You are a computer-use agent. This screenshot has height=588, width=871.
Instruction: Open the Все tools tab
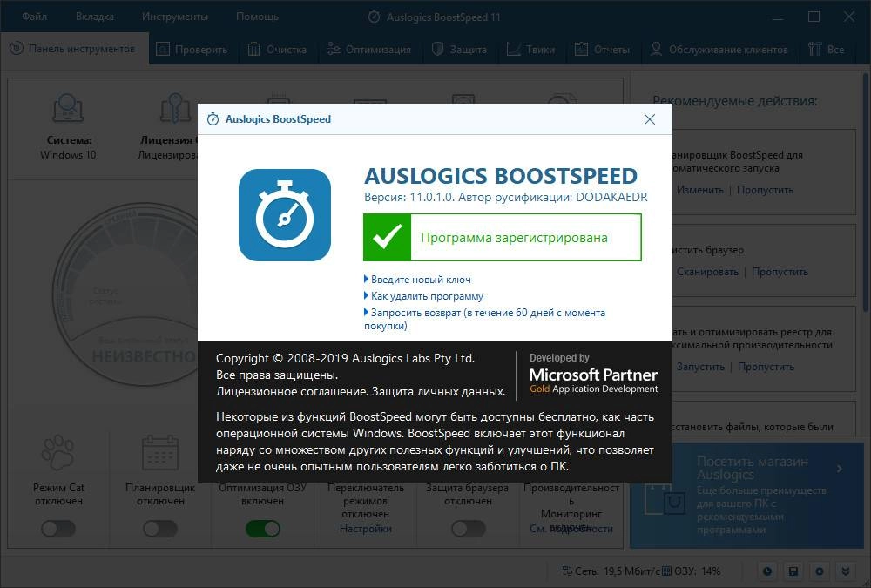pyautogui.click(x=827, y=50)
